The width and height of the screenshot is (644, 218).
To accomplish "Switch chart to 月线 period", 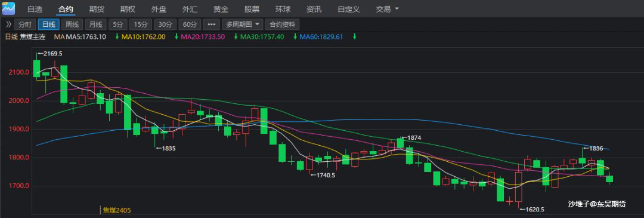I will coord(95,24).
